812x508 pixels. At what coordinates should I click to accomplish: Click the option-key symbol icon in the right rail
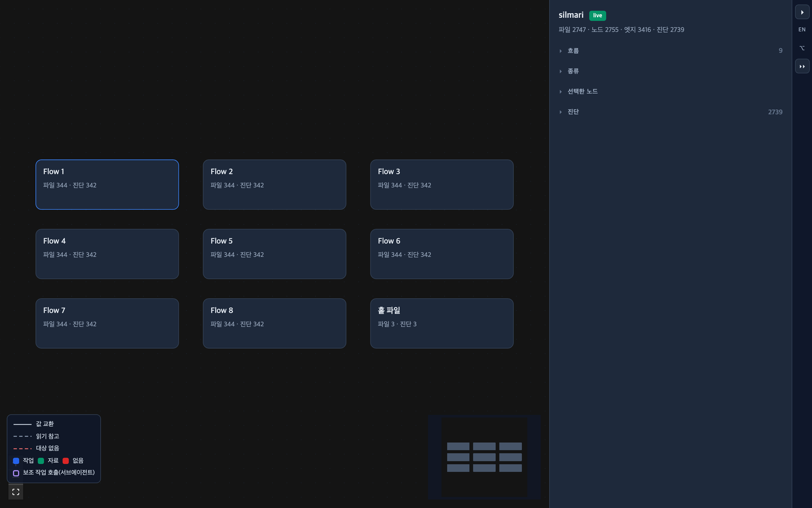(802, 48)
